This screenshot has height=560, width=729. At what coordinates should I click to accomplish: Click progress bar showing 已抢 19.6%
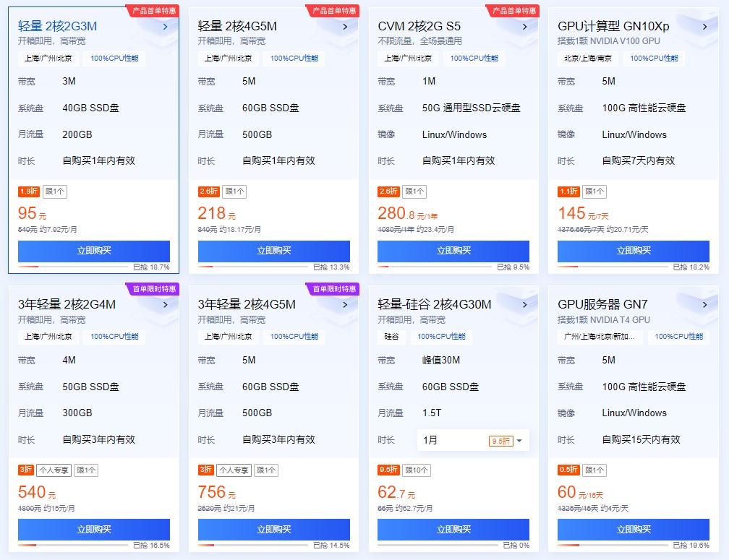(613, 545)
